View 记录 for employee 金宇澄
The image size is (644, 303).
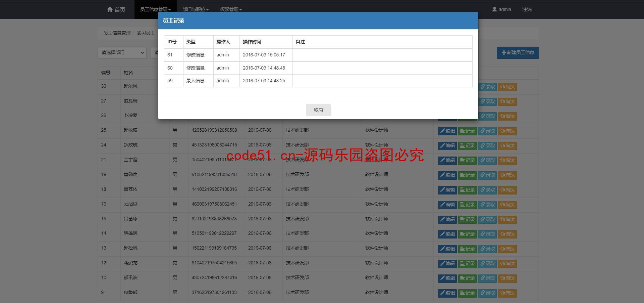click(x=467, y=161)
